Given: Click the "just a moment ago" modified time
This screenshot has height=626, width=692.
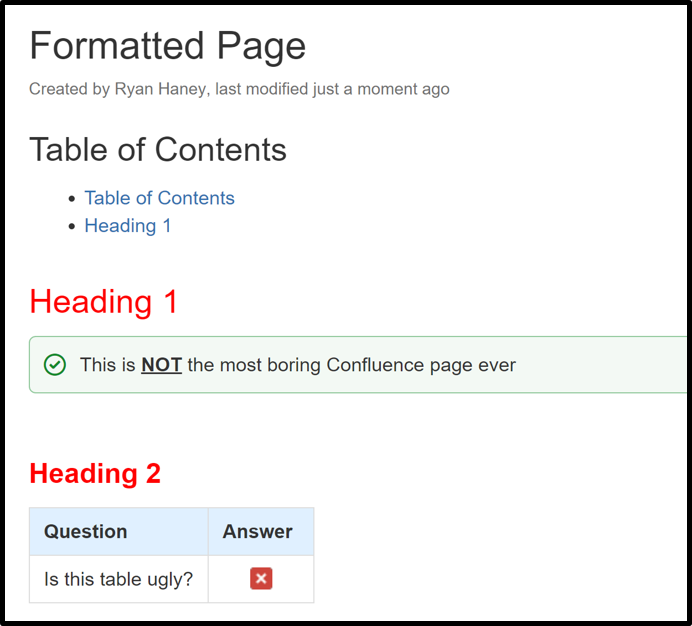Looking at the screenshot, I should [x=380, y=89].
